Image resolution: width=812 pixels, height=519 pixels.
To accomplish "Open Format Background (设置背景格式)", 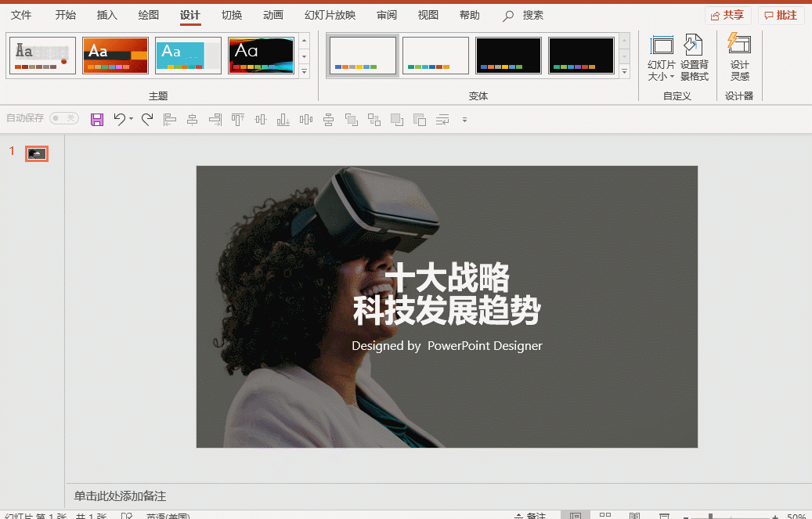I will coord(694,57).
